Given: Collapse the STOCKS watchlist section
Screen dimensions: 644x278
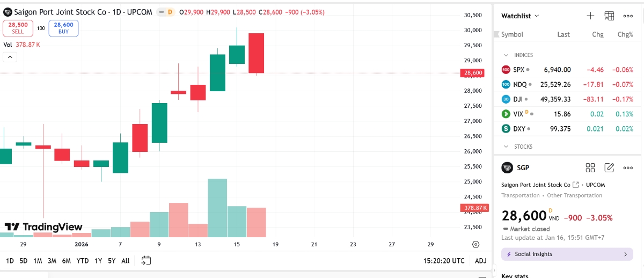Looking at the screenshot, I should [506, 147].
